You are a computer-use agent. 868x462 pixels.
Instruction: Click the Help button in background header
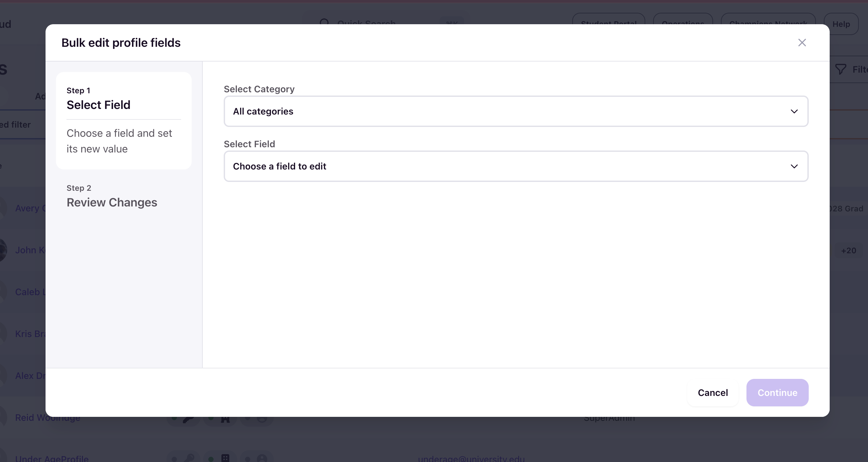pyautogui.click(x=841, y=24)
